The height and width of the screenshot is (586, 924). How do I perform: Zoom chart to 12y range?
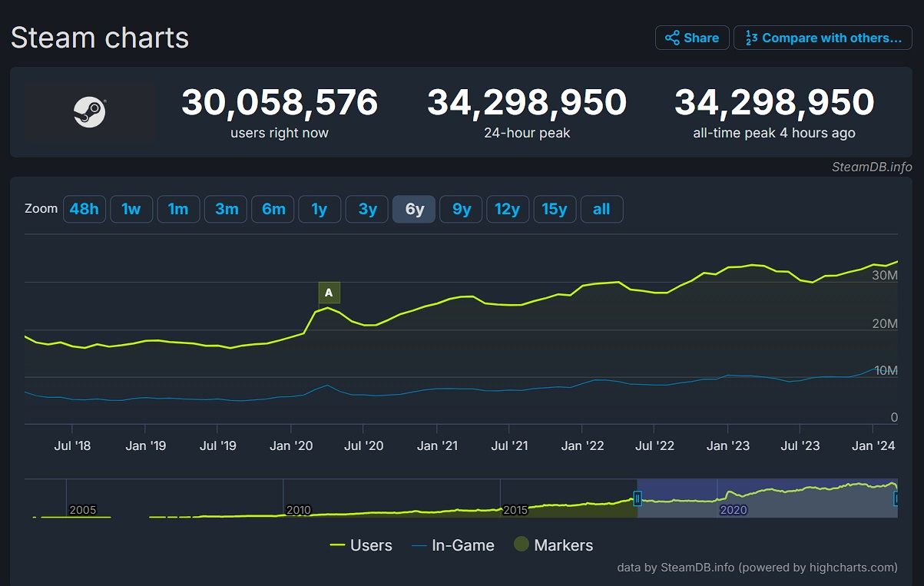(x=507, y=209)
